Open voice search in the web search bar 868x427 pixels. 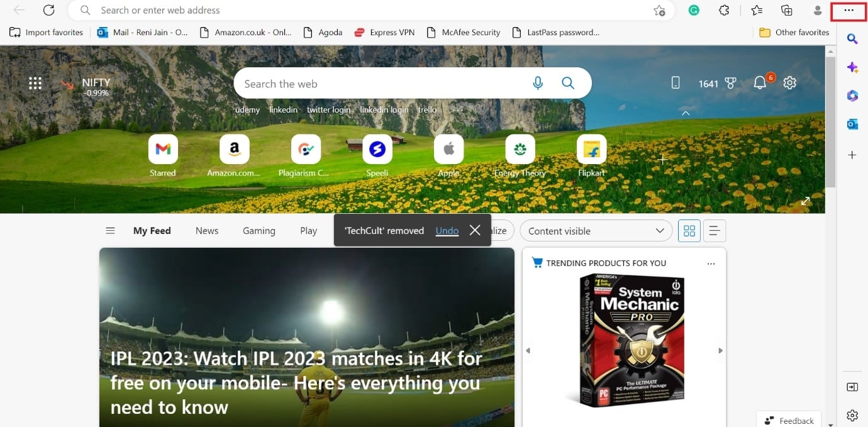tap(538, 82)
